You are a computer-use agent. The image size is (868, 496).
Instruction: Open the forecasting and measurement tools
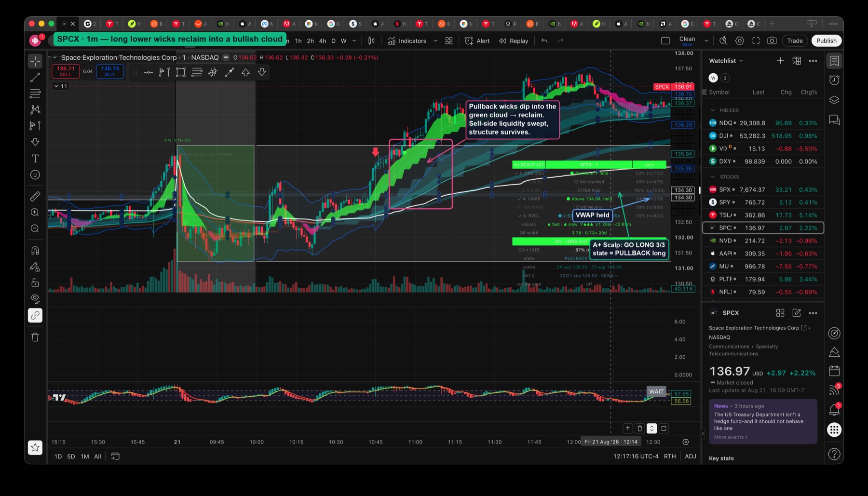(35, 126)
